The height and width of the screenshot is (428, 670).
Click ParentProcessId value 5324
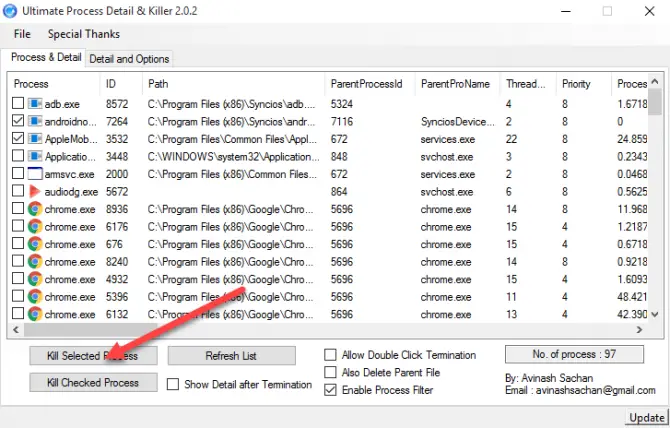[x=342, y=104]
